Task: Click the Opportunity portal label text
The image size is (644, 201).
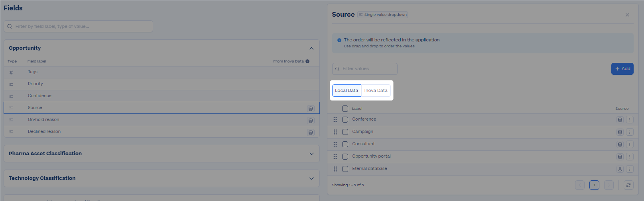Action: [371, 156]
